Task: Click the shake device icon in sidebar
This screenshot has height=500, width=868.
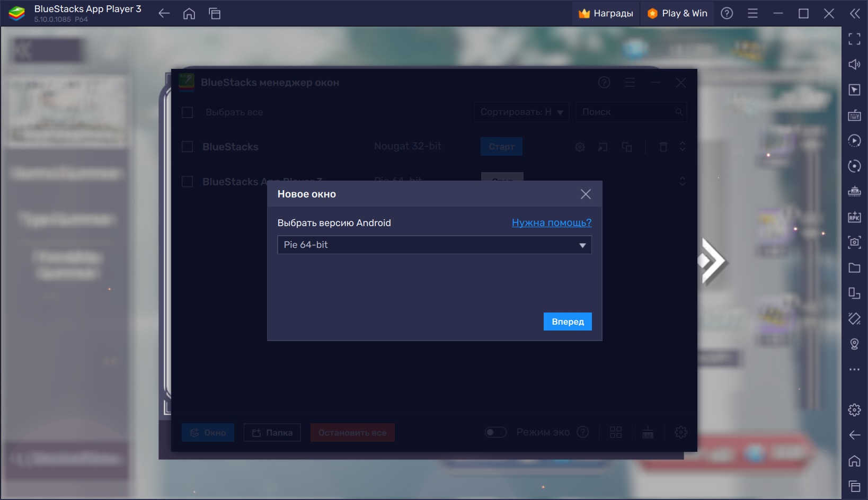Action: point(854,318)
